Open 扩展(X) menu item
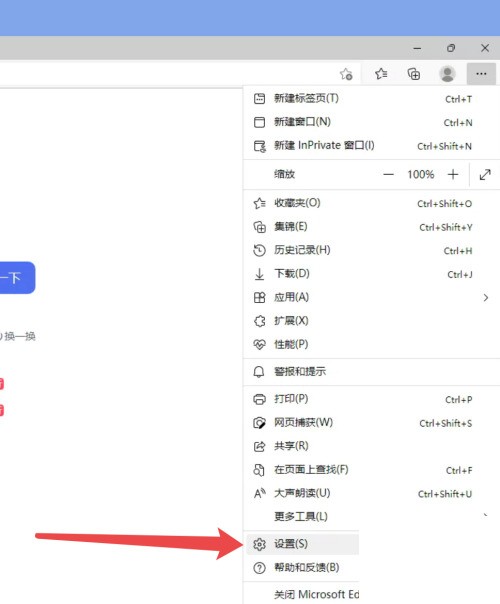 tap(371, 321)
